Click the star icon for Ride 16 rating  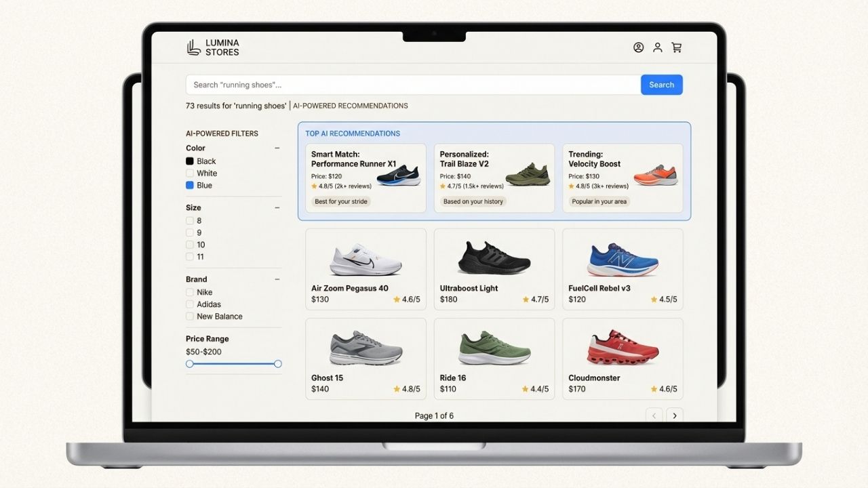pyautogui.click(x=526, y=389)
